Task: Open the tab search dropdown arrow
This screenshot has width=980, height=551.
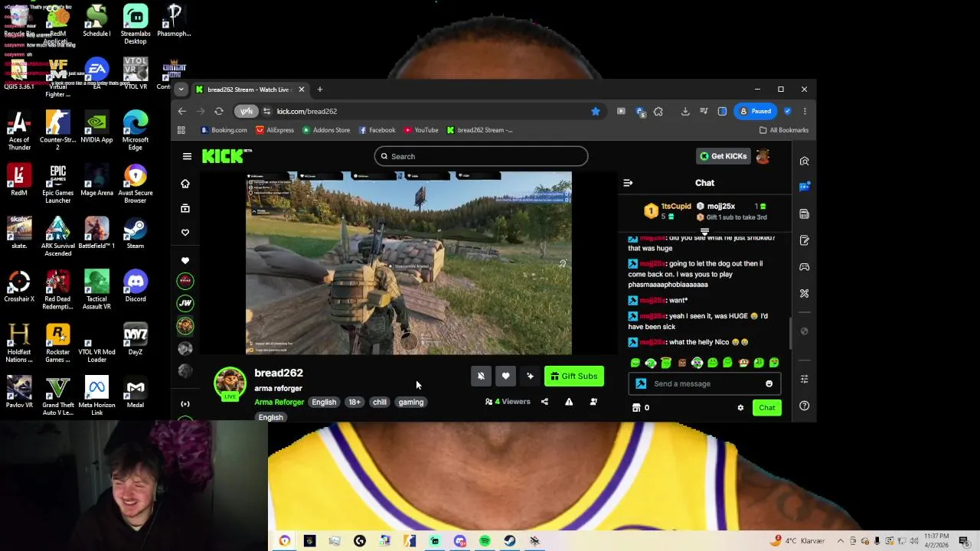Action: [181, 90]
